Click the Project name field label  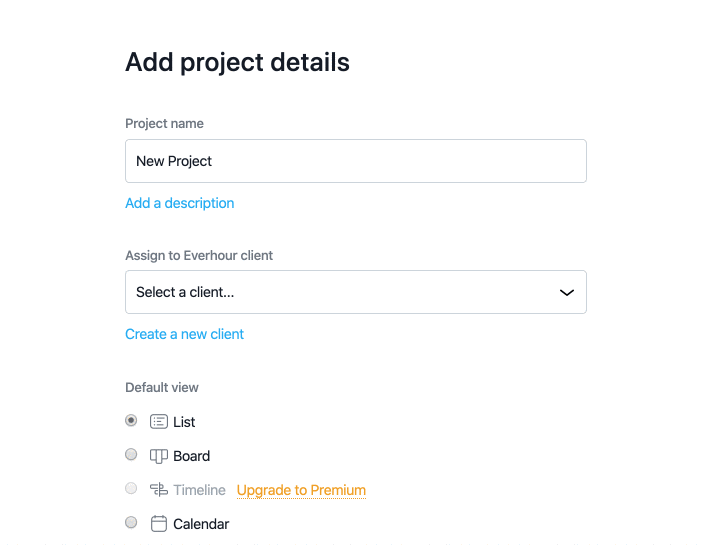coord(164,124)
